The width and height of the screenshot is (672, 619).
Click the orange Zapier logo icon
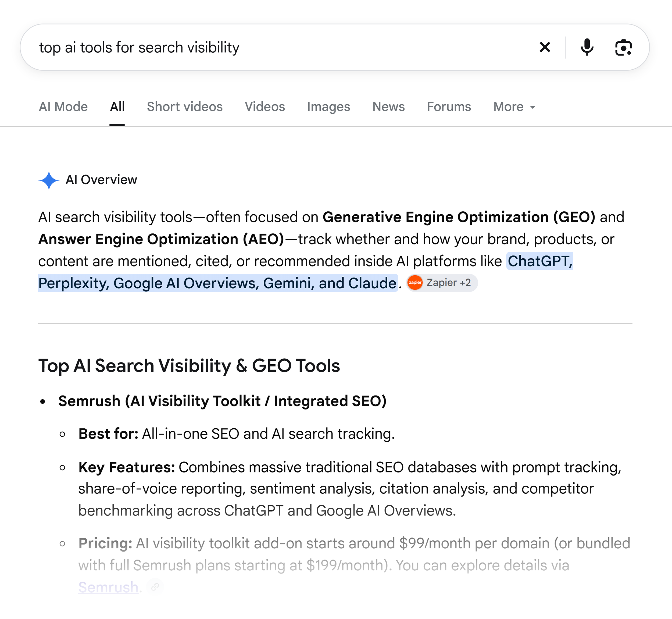[x=415, y=283]
